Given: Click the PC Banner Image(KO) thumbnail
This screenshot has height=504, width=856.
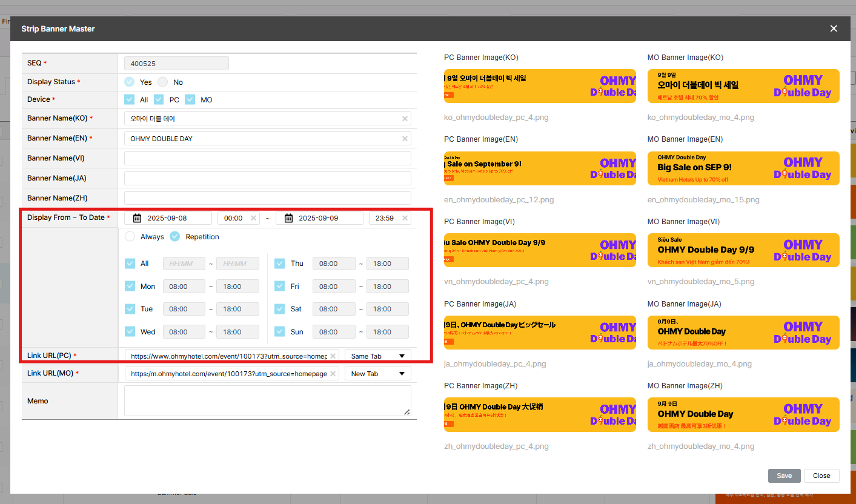Looking at the screenshot, I should point(540,86).
